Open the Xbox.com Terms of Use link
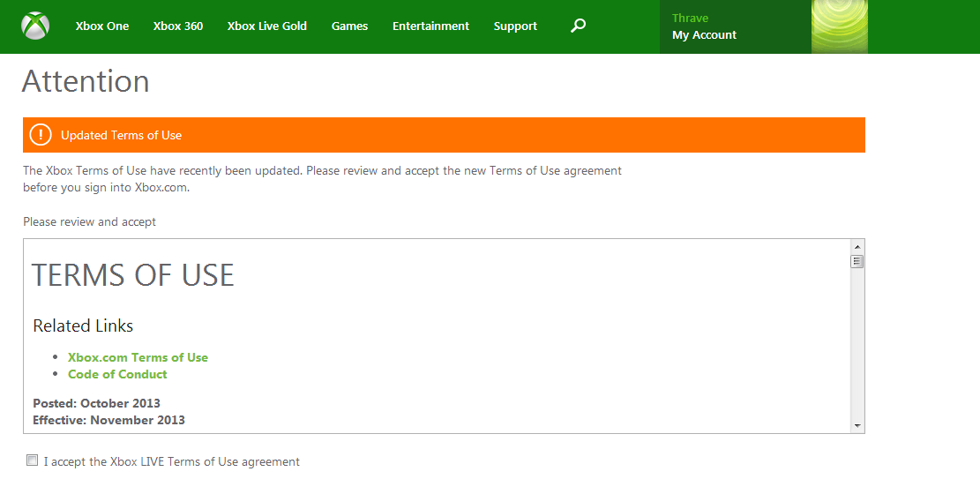The width and height of the screenshot is (980, 479). click(x=138, y=357)
